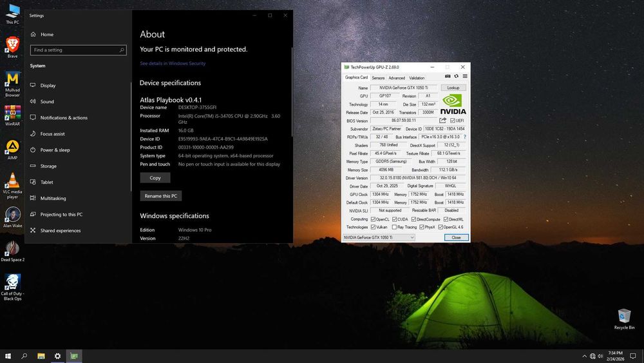Click the Find a setting search box
The width and height of the screenshot is (644, 363).
(x=78, y=50)
